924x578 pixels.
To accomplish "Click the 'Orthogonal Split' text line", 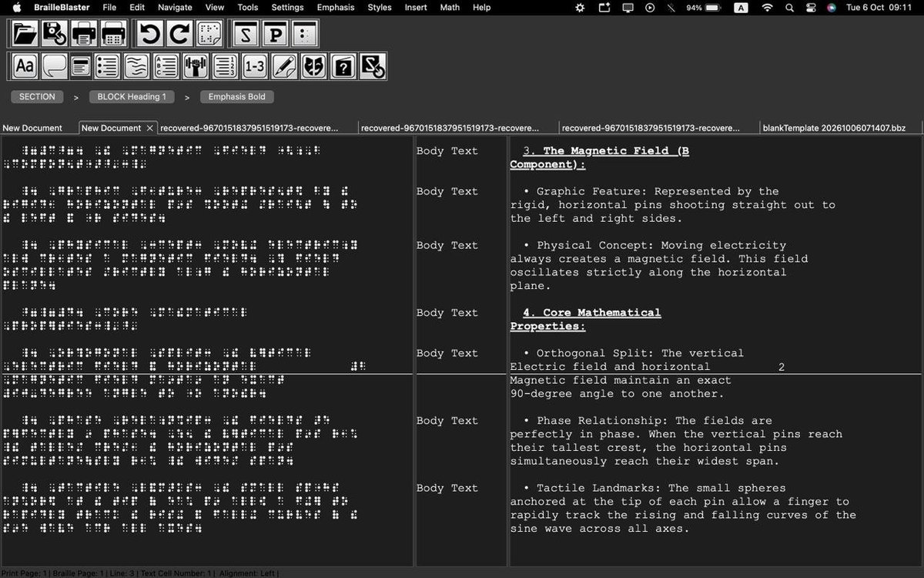I will (633, 353).
